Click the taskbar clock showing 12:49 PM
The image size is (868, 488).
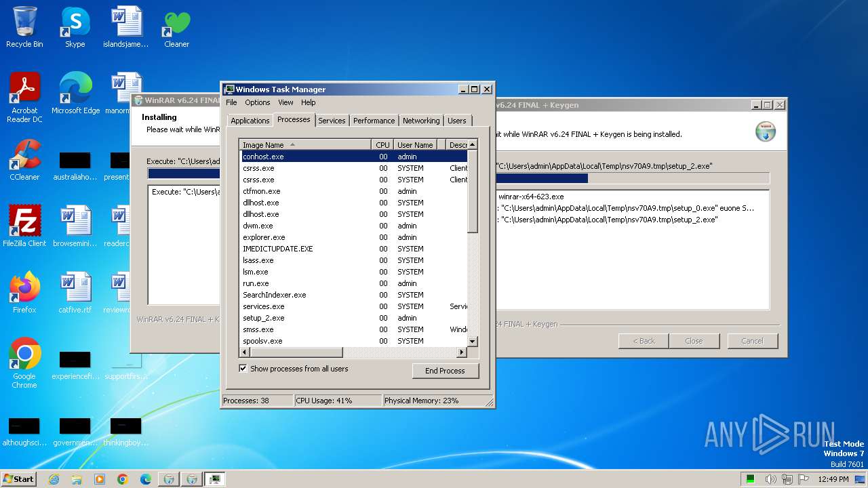(833, 479)
